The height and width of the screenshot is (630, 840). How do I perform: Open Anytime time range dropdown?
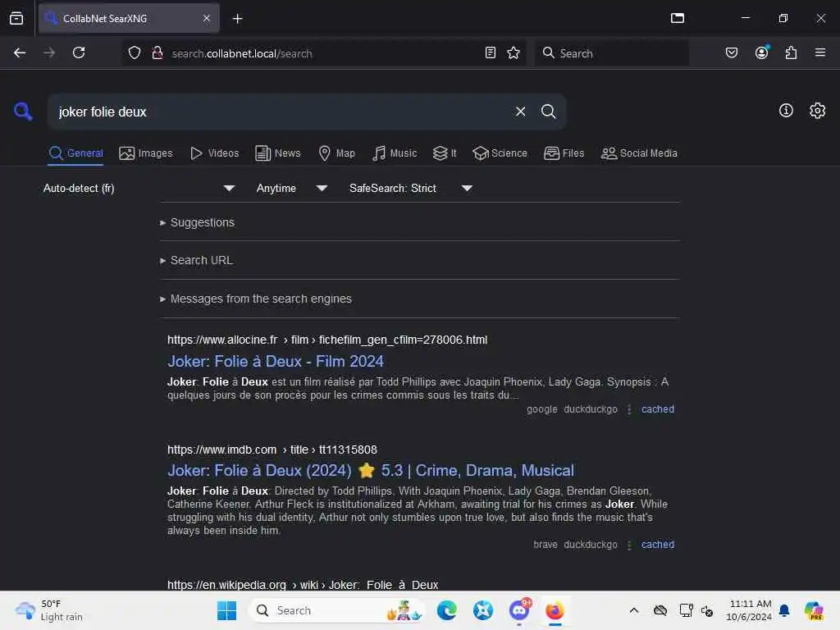[x=291, y=188]
